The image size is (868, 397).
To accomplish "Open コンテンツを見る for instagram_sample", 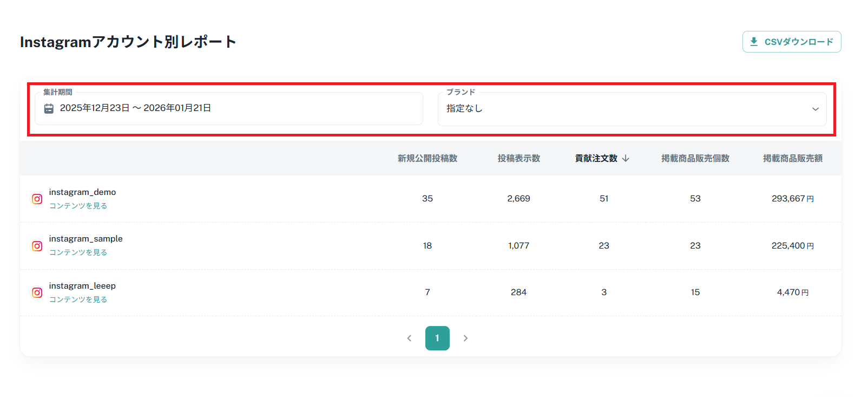I will 78,252.
